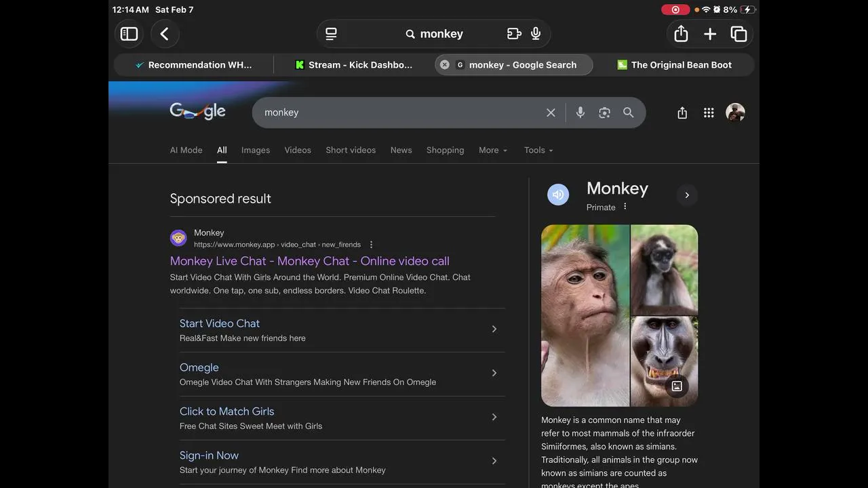The width and height of the screenshot is (868, 488).
Task: Search by image with Google Lens
Action: click(x=604, y=113)
